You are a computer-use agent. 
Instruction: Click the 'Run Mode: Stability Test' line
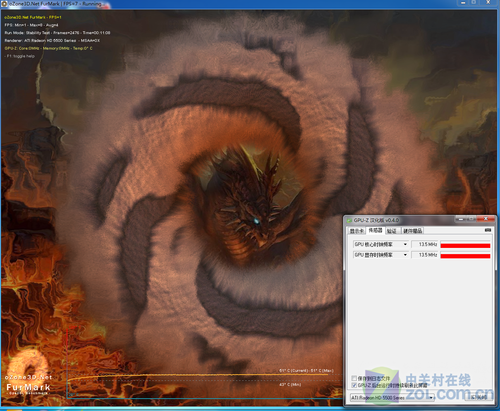pyautogui.click(x=57, y=33)
